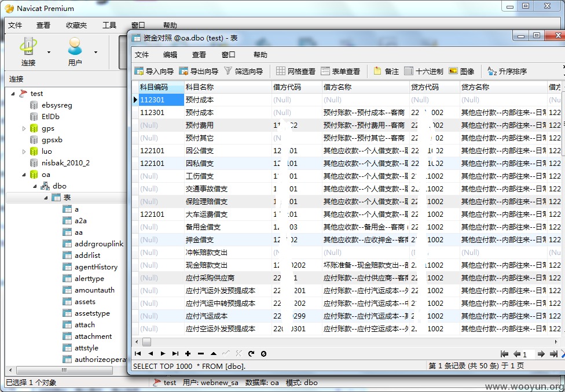Select EtlDb database in tree
The image size is (565, 392).
click(x=50, y=117)
